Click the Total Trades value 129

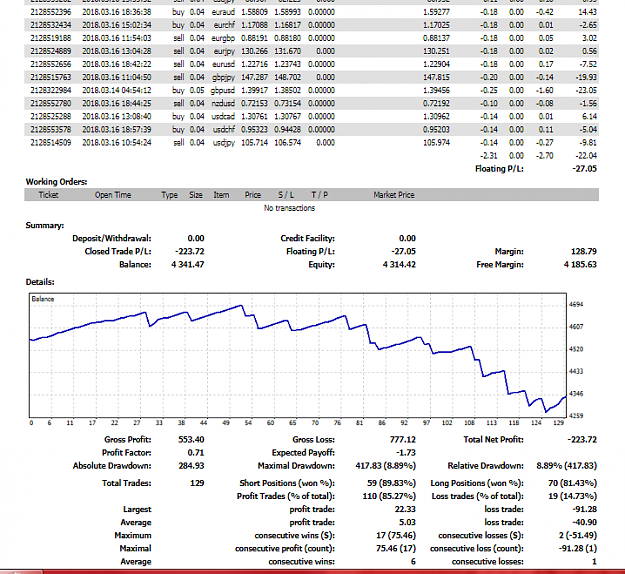[197, 483]
